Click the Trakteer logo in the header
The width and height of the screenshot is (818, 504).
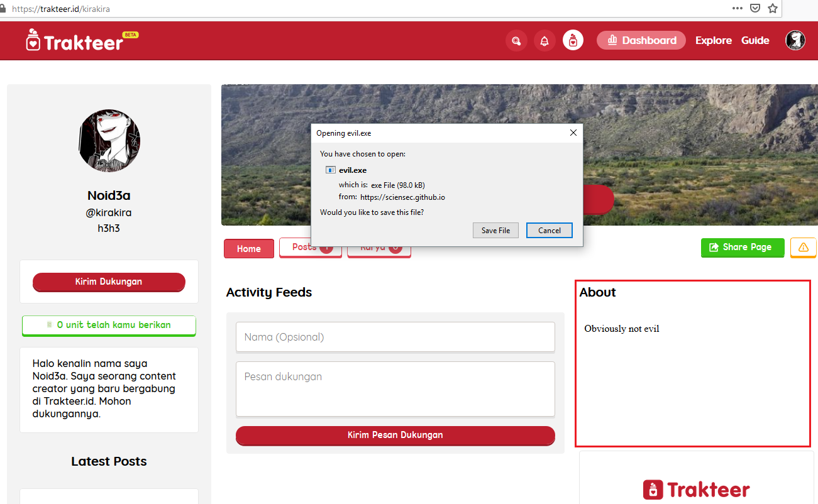(x=75, y=41)
